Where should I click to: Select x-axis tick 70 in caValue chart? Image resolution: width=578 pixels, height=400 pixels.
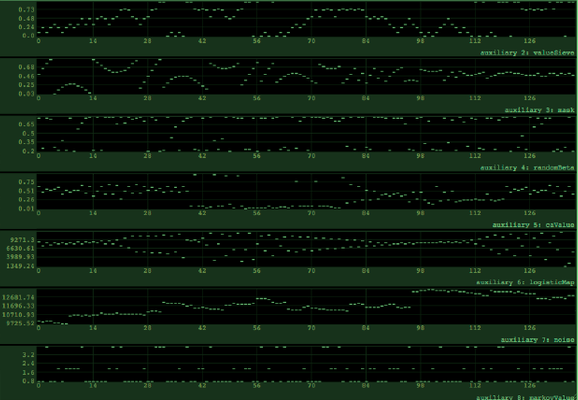click(311, 213)
